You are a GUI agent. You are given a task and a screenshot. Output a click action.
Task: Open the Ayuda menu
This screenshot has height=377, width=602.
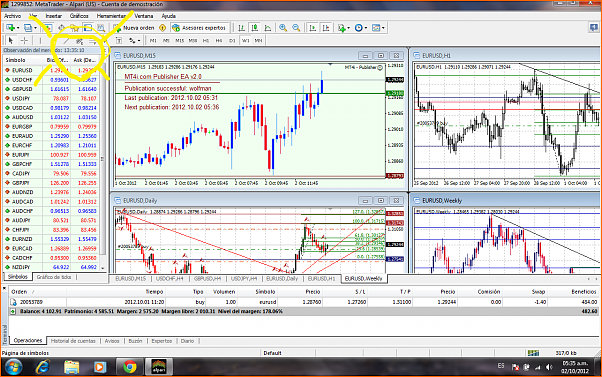169,16
